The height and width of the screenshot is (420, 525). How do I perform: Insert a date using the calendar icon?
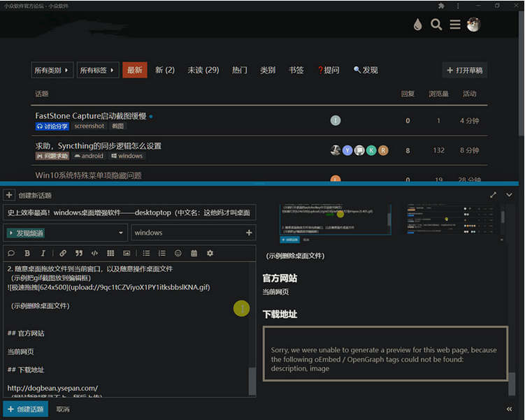194,253
